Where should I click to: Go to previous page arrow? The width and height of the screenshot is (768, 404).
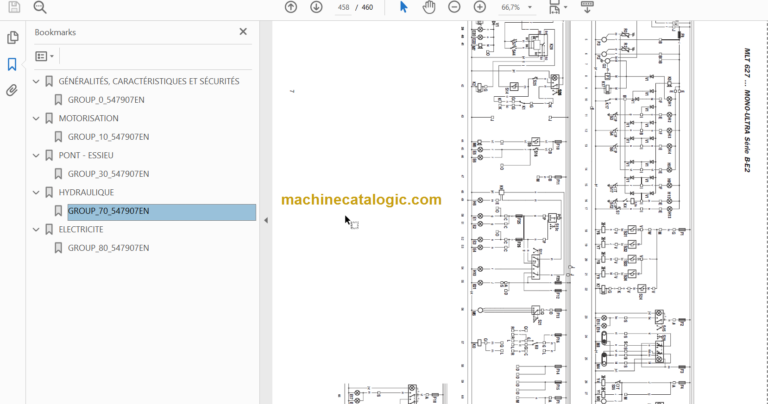pyautogui.click(x=291, y=7)
